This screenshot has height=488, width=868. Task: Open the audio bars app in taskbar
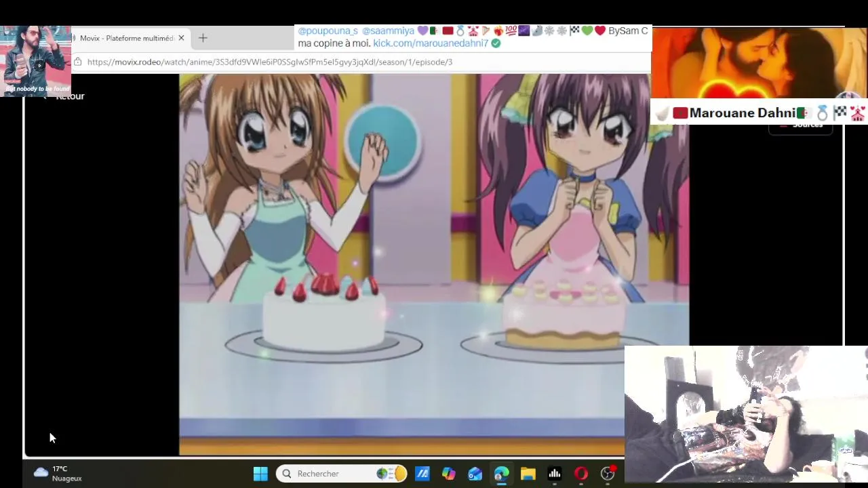(x=555, y=474)
